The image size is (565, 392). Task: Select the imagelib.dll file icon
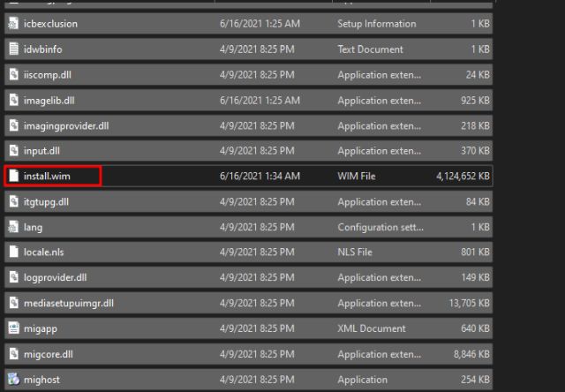pyautogui.click(x=13, y=101)
